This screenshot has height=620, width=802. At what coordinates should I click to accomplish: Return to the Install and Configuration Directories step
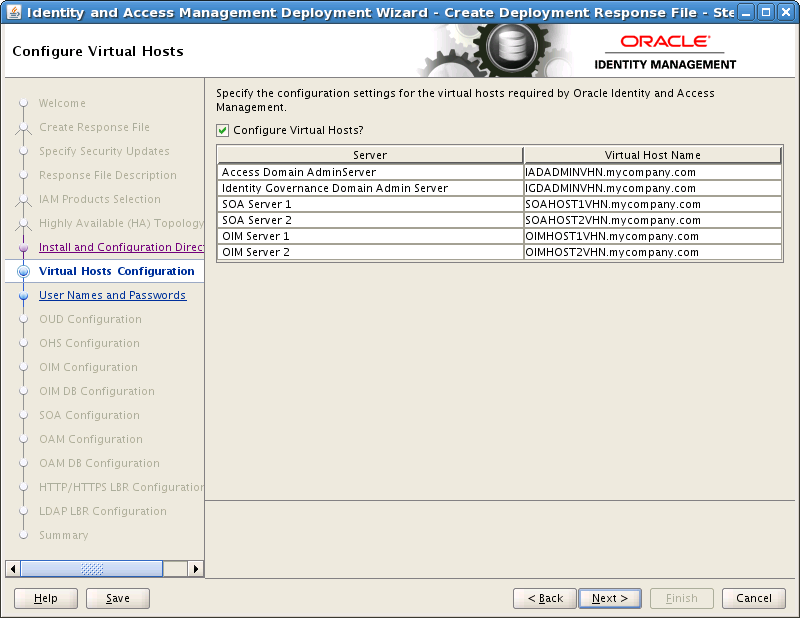[x=121, y=247]
